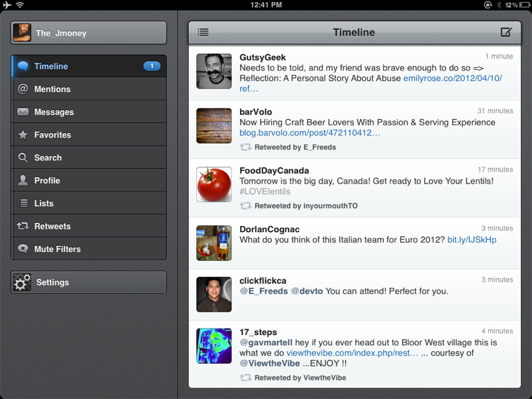Tap the DorlanCognac bottle avatar
Viewport: 532px width, 399px height.
(214, 243)
